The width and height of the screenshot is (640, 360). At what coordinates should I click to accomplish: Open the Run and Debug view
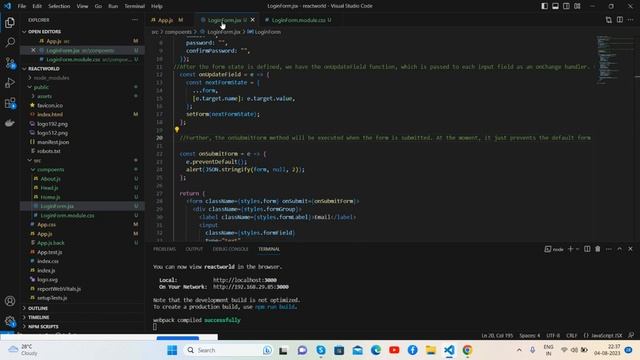(x=10, y=83)
